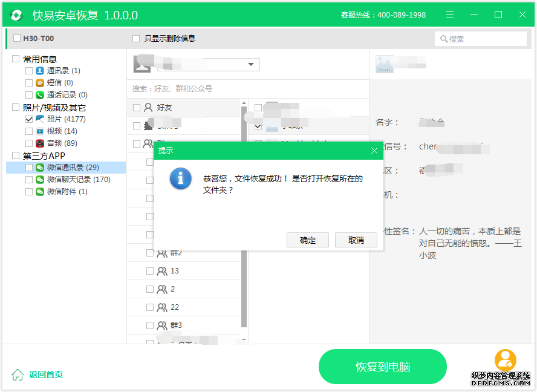Select the group 群3 list entry
The height and width of the screenshot is (392, 537).
tap(176, 325)
